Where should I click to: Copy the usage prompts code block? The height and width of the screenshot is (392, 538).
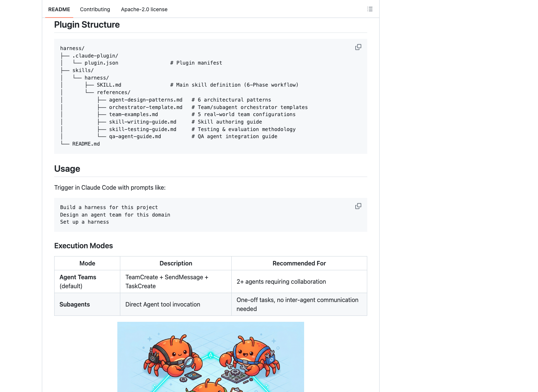click(358, 206)
